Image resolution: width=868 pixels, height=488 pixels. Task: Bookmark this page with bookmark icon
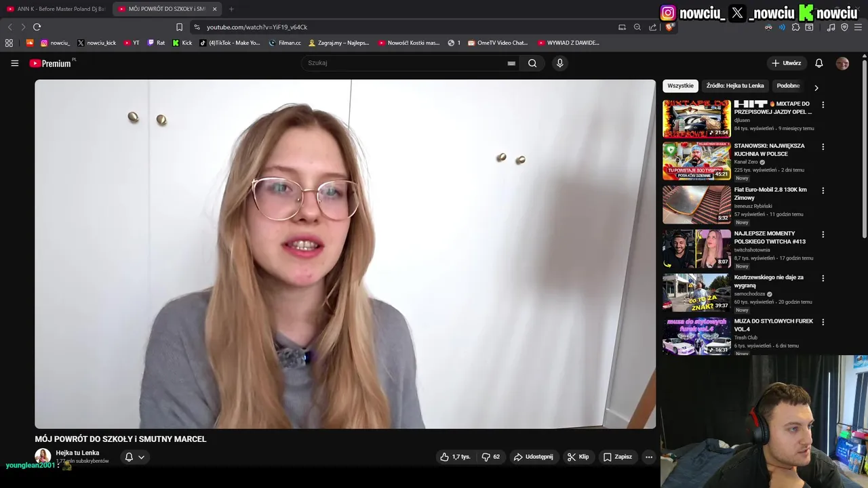(x=179, y=27)
